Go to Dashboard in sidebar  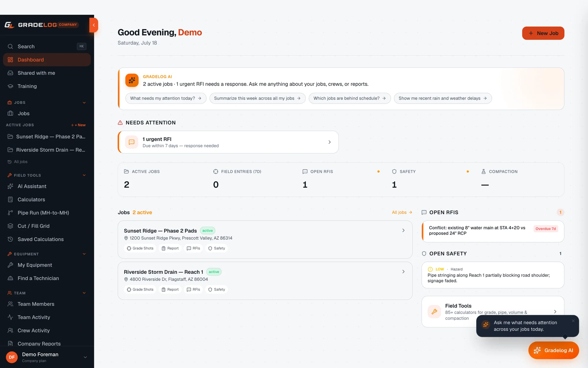click(x=47, y=60)
